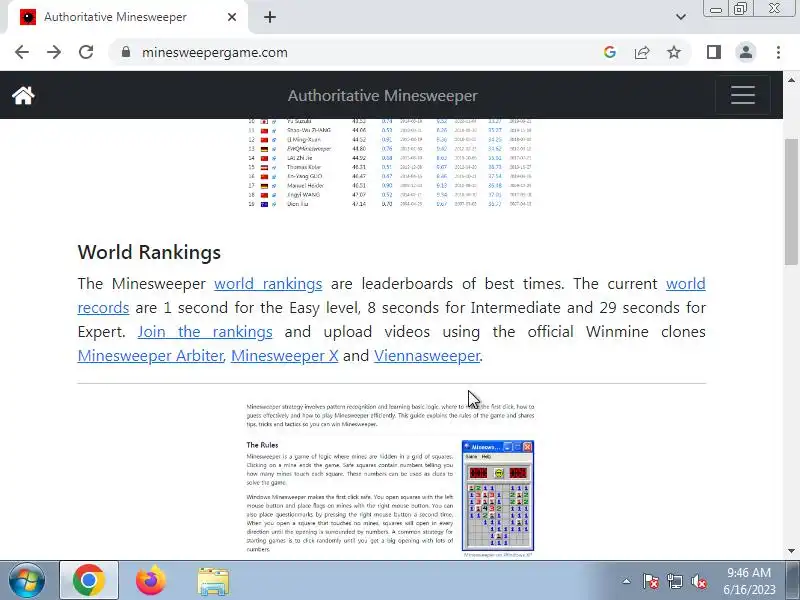The width and height of the screenshot is (800, 600).
Task: View site security lock info
Action: tap(126, 52)
